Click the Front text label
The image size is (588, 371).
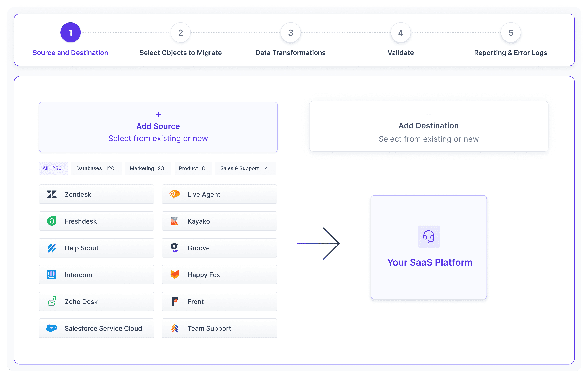click(x=196, y=302)
